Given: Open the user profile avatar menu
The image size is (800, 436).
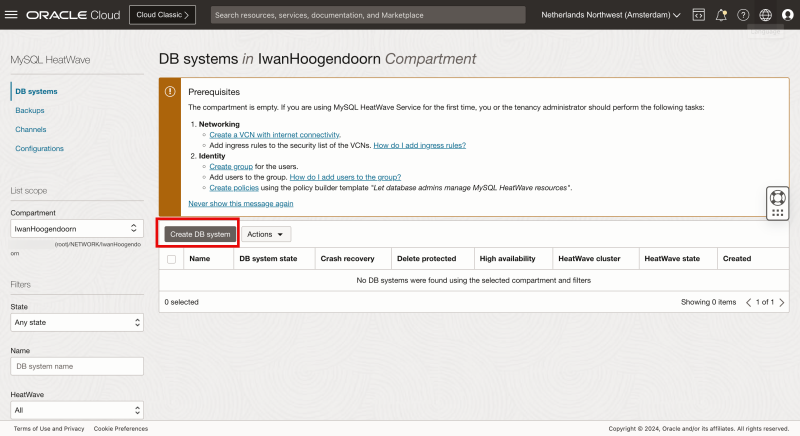Looking at the screenshot, I should tap(787, 15).
